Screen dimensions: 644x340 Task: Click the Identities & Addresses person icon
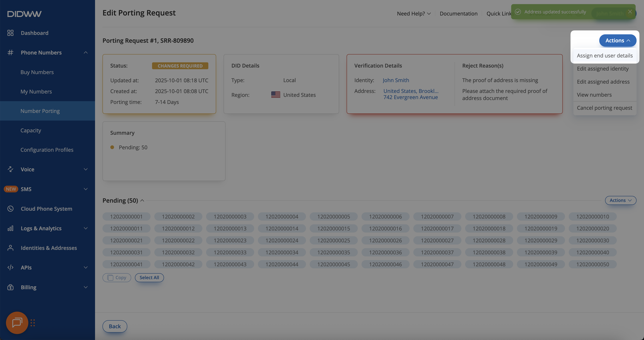(x=10, y=248)
